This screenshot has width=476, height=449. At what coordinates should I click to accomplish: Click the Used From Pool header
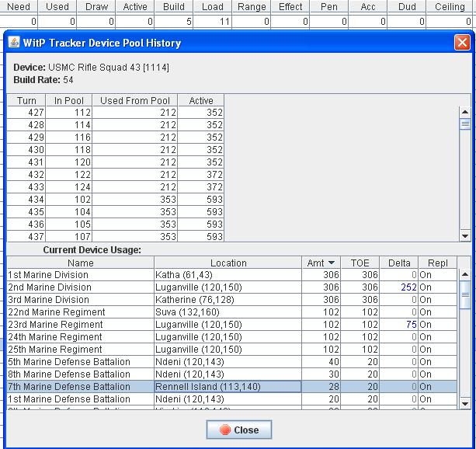tap(135, 100)
